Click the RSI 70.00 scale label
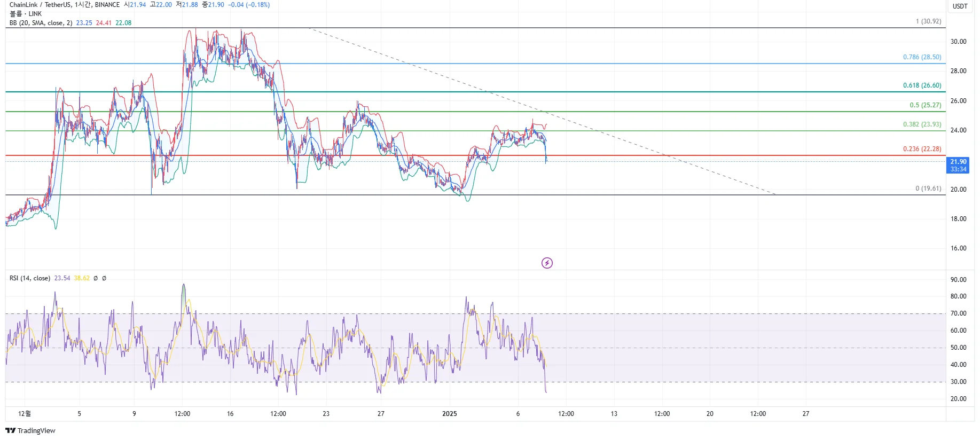980x440 pixels. coord(958,313)
